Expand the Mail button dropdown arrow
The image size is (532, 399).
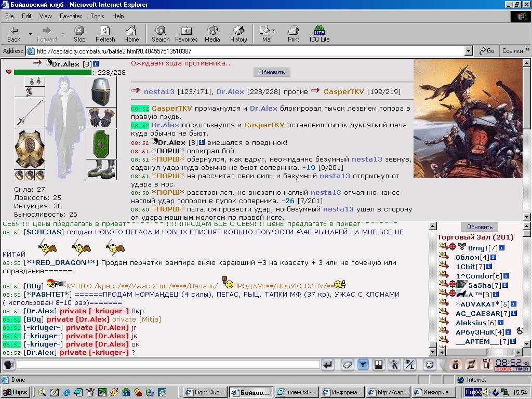click(273, 30)
